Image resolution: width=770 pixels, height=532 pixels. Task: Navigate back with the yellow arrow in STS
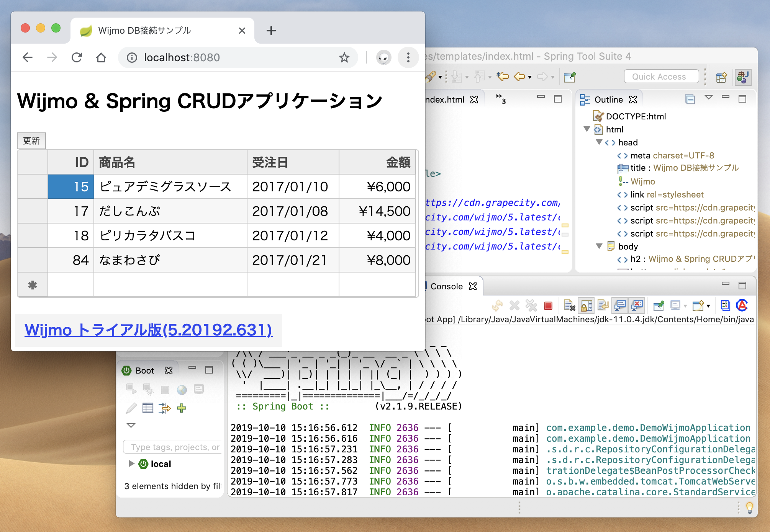pos(519,77)
